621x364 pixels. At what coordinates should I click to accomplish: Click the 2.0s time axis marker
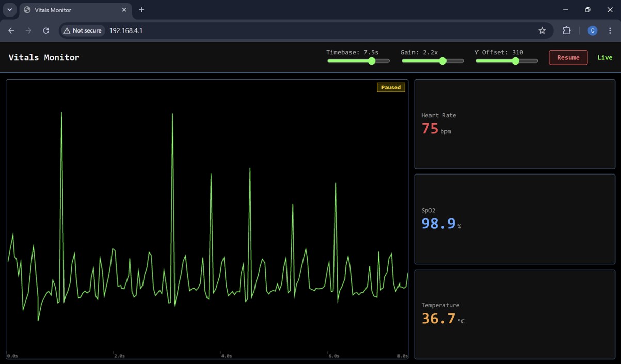point(119,356)
